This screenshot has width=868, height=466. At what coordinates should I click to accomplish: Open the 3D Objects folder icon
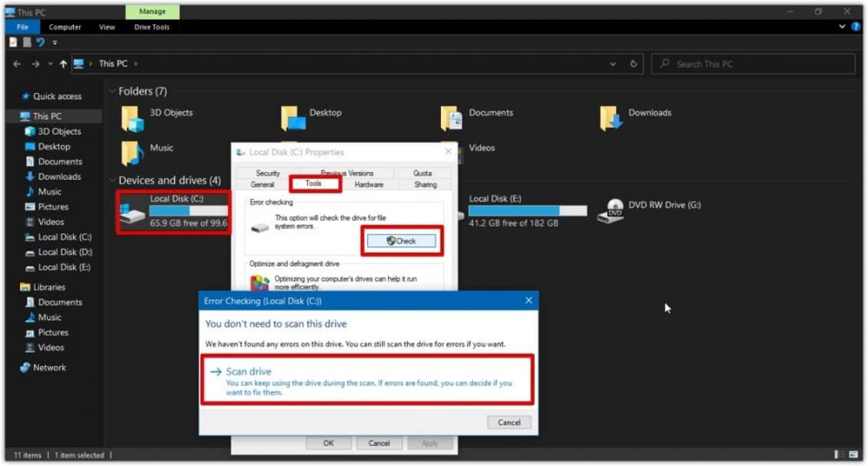[x=132, y=117]
